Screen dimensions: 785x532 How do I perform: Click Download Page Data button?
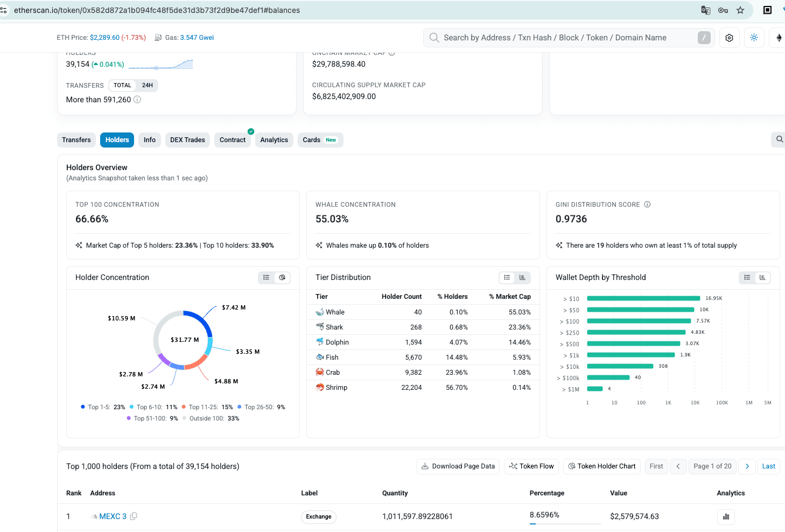pyautogui.click(x=458, y=466)
